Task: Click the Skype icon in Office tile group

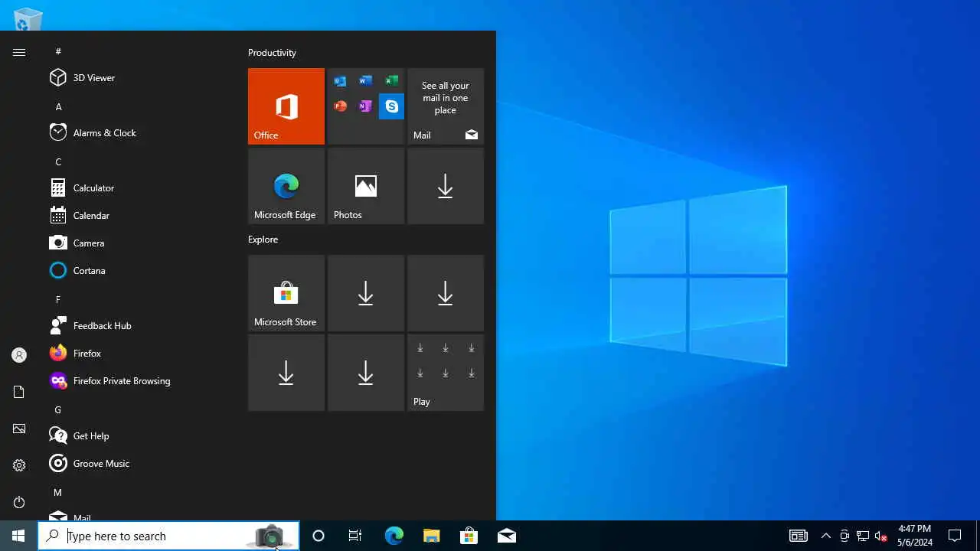Action: [391, 106]
